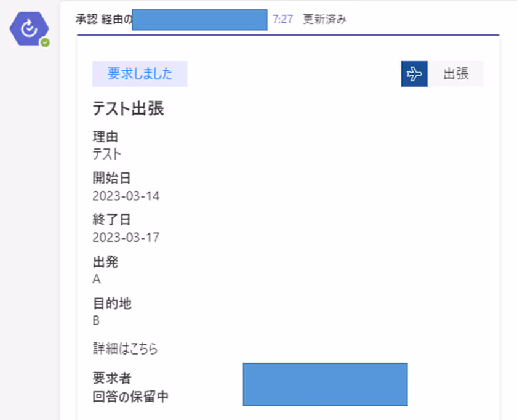Click the 更新済み label
This screenshot has height=420, width=517.
(324, 20)
